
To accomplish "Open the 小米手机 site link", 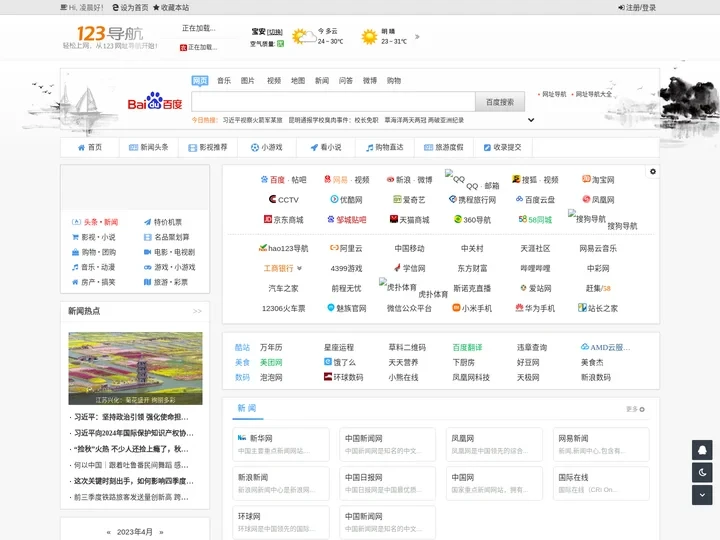I will pos(472,309).
